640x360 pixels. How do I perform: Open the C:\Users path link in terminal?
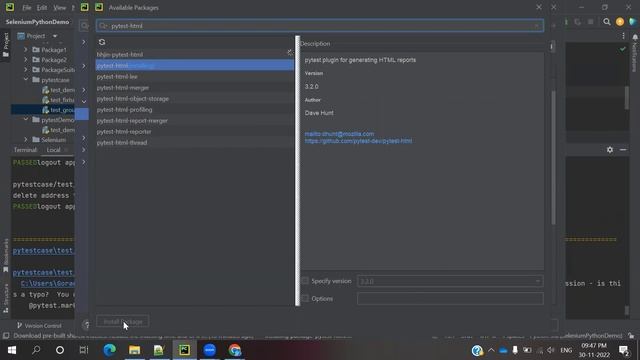point(48,283)
